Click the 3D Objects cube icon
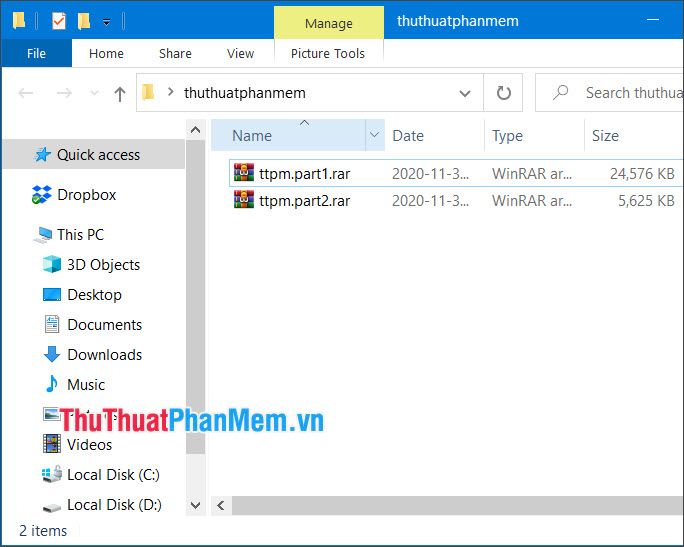The width and height of the screenshot is (684, 547). (52, 264)
